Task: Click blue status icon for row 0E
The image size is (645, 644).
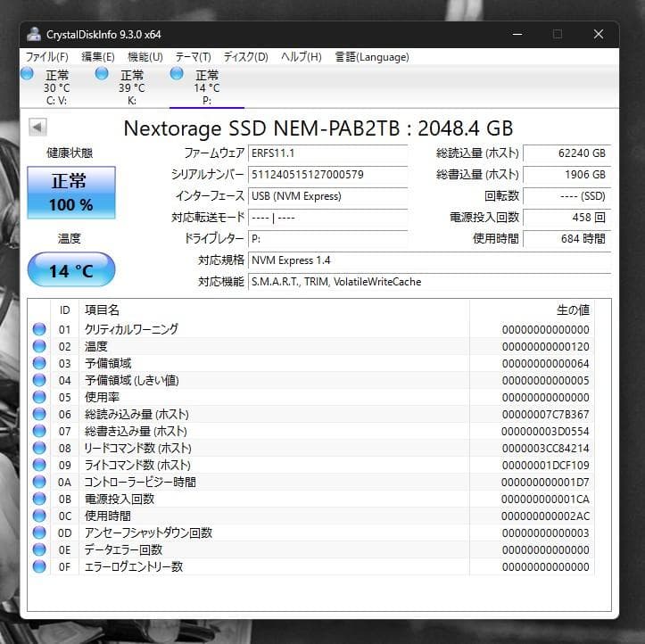Action: pyautogui.click(x=39, y=549)
